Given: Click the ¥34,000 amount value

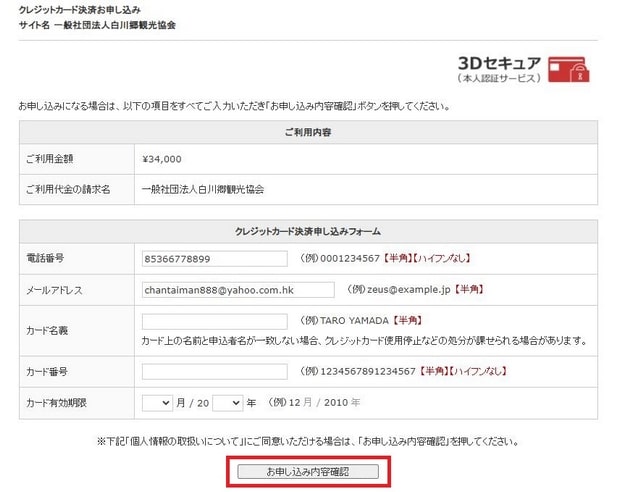Looking at the screenshot, I should pos(162,159).
